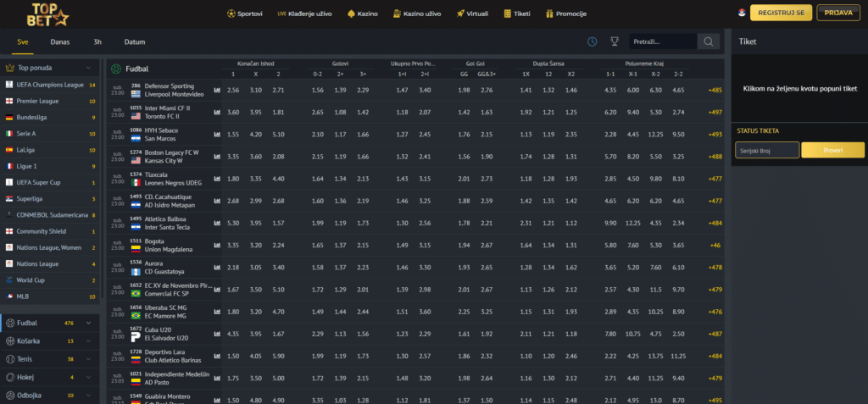Switch to the 3h tab
The width and height of the screenshot is (868, 404).
(x=97, y=42)
